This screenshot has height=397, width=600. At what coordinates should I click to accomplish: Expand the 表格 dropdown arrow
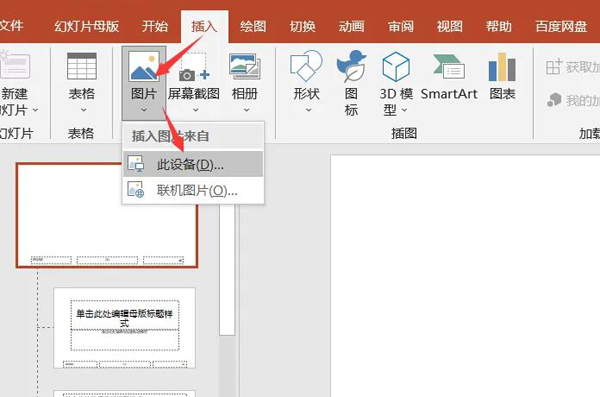[x=83, y=110]
